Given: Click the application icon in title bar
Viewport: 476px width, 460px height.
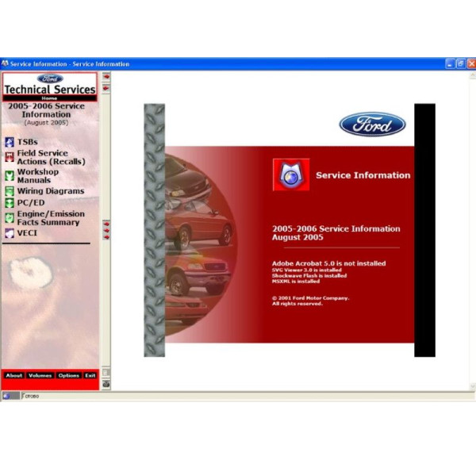Looking at the screenshot, I should [5, 63].
